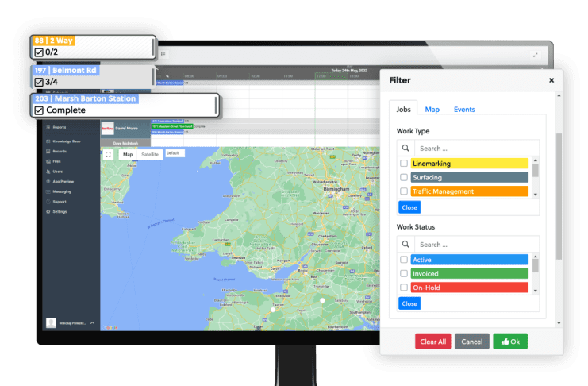Click the Messaging sidebar icon
Viewport: 588px width, 386px height.
pyautogui.click(x=48, y=191)
